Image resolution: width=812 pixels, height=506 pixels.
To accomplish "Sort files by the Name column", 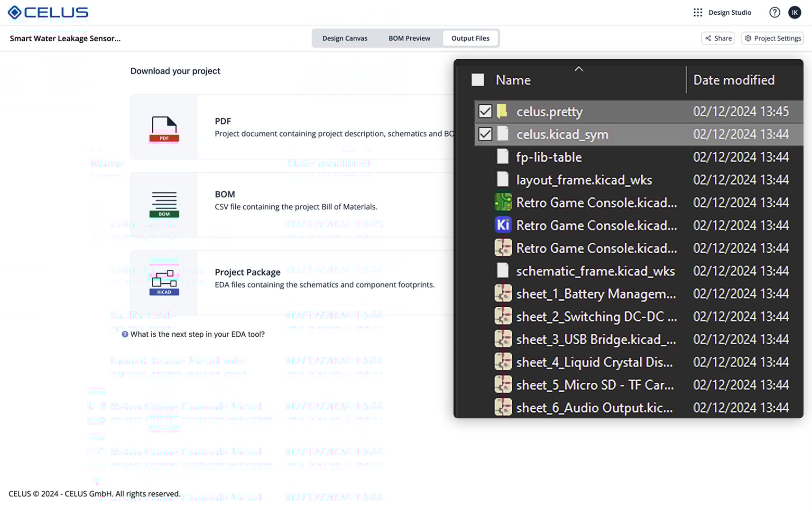I will tap(513, 80).
